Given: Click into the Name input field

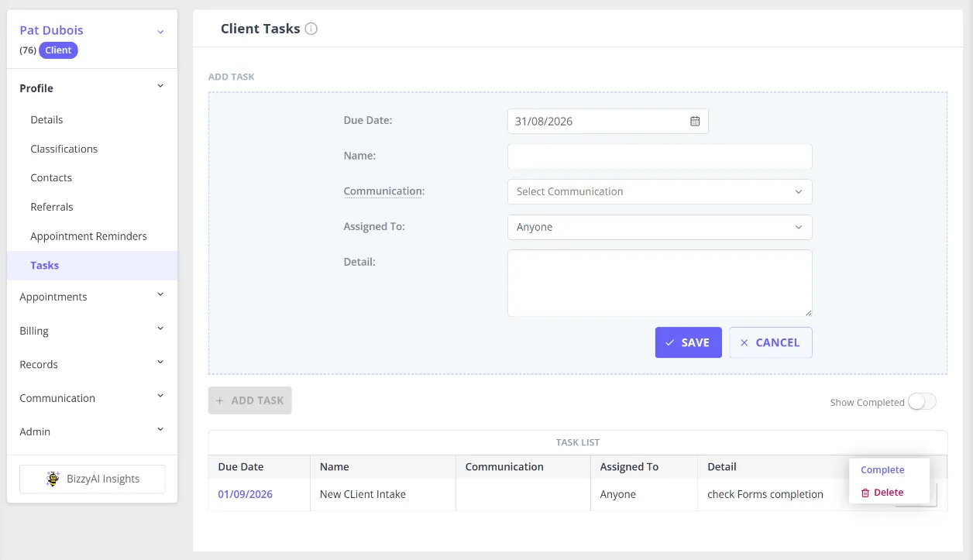Looking at the screenshot, I should coord(660,156).
